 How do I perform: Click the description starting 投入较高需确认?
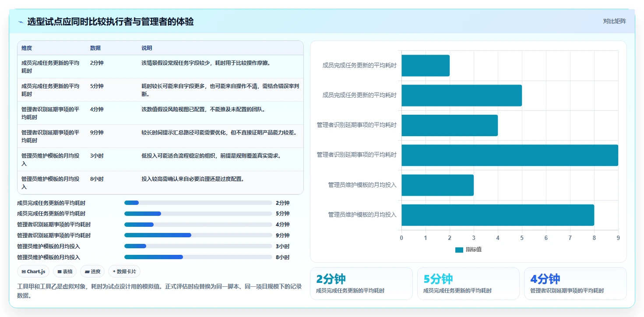point(193,179)
